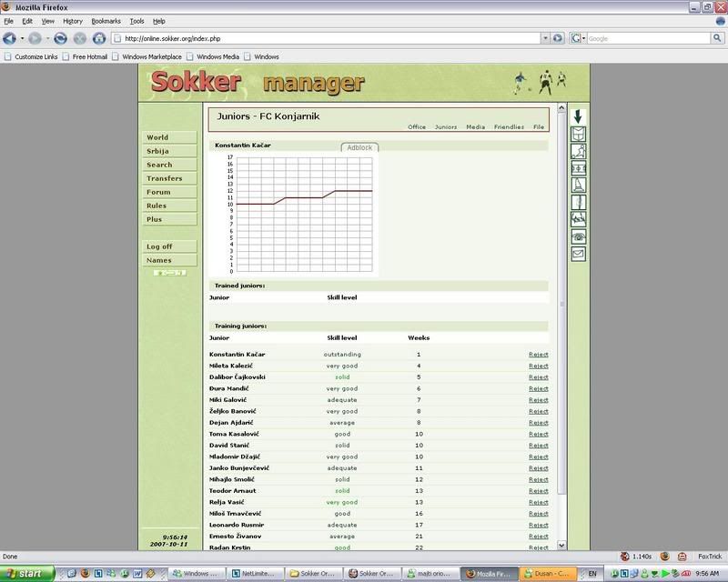Open the Edit menu

[x=27, y=21]
